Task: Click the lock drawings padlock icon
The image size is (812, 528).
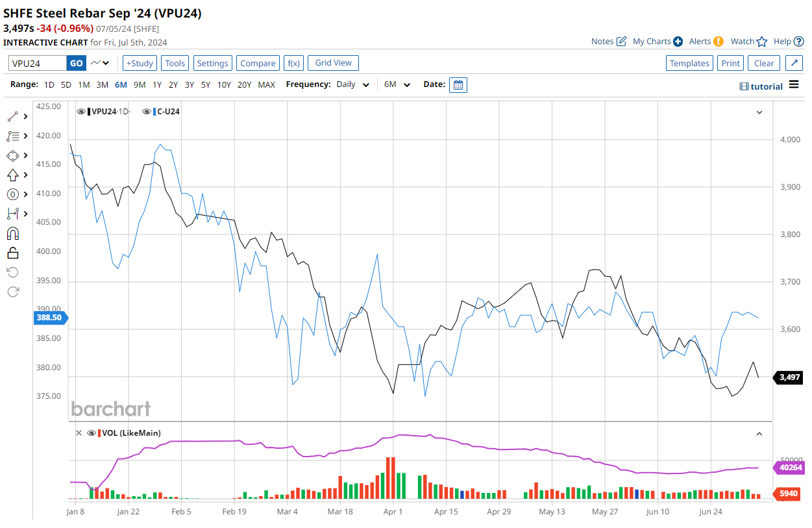Action: click(13, 253)
